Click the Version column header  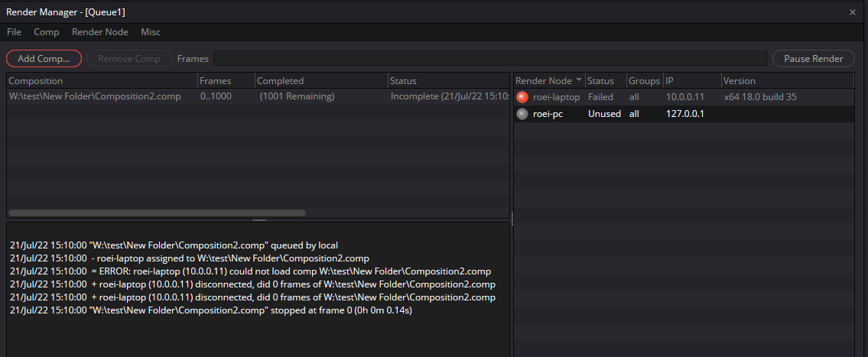point(788,81)
